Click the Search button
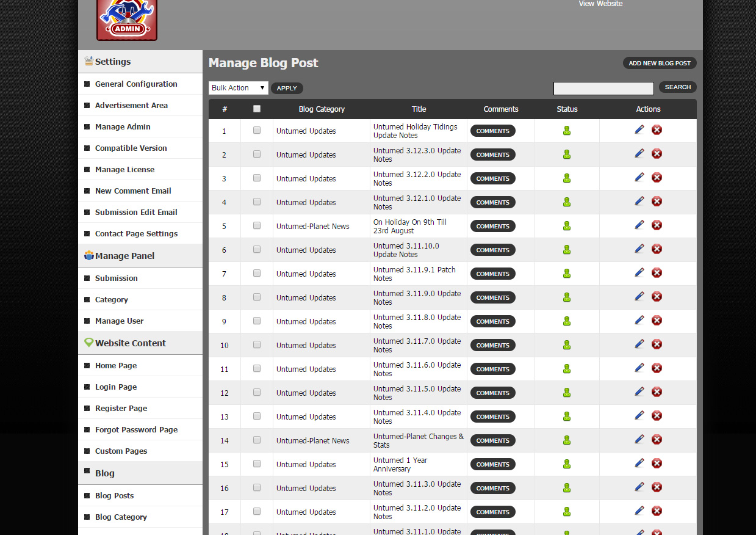Image resolution: width=756 pixels, height=535 pixels. (x=678, y=87)
